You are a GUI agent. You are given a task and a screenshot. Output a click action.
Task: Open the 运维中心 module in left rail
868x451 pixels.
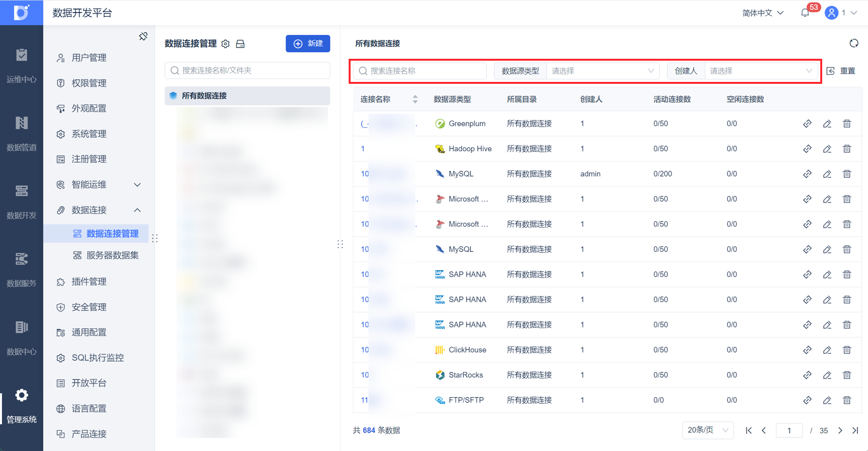tap(22, 66)
